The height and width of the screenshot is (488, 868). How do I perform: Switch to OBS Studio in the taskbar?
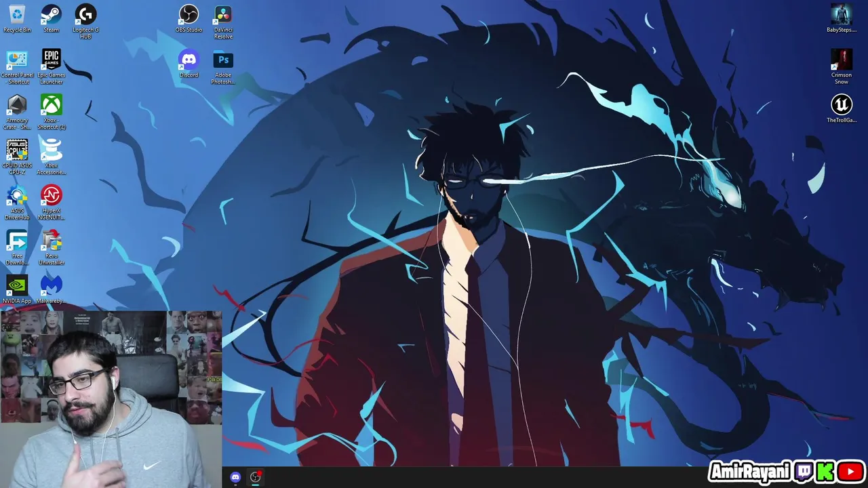[x=256, y=477]
